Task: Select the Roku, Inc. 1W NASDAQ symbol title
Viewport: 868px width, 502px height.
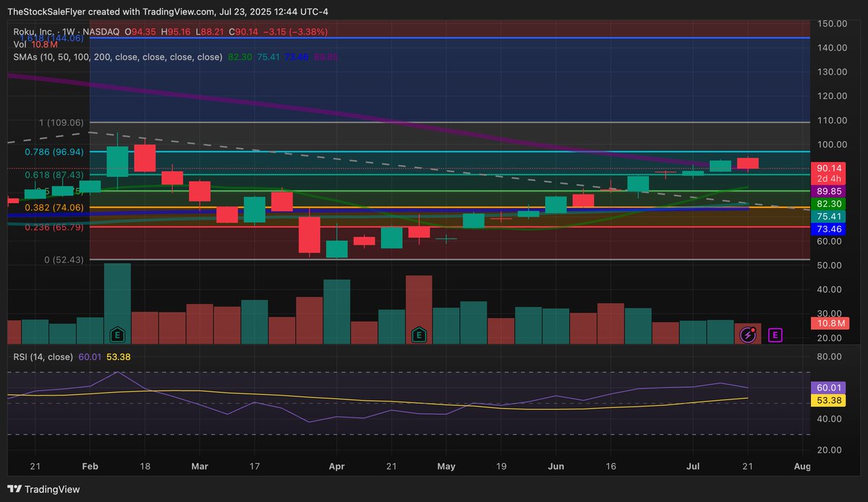Action: 65,32
